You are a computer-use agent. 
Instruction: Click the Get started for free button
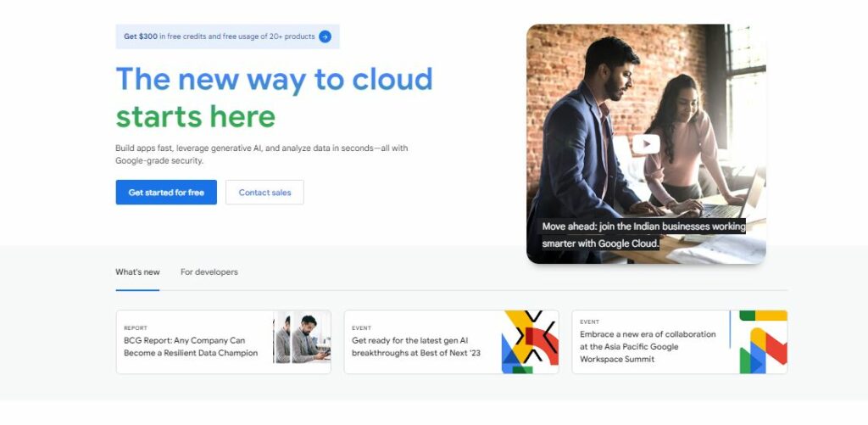click(166, 193)
